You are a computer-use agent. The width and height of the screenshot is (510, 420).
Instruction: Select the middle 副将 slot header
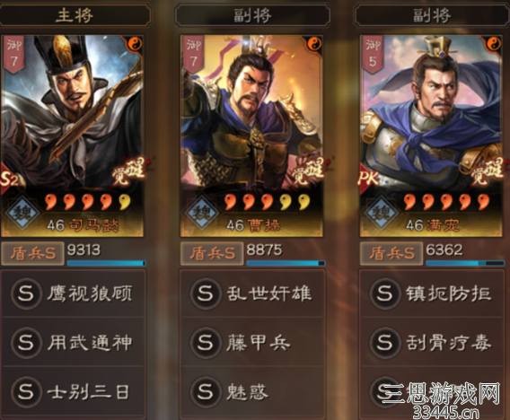[252, 15]
